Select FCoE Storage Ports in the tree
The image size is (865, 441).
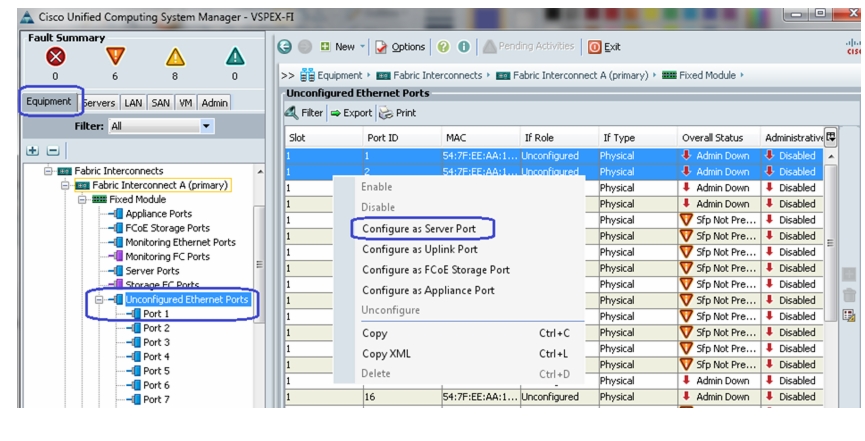pos(167,228)
